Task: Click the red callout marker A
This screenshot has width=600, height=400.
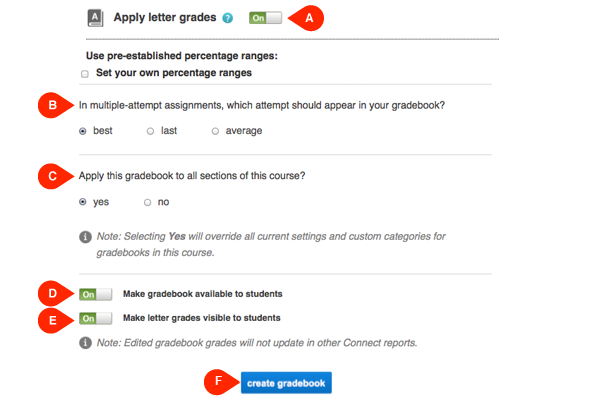Action: 308,17
